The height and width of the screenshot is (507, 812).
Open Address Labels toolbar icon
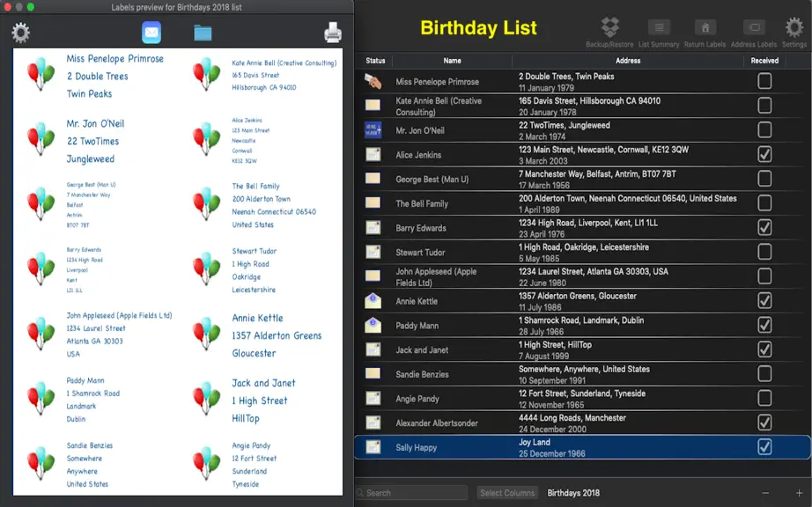(x=754, y=32)
